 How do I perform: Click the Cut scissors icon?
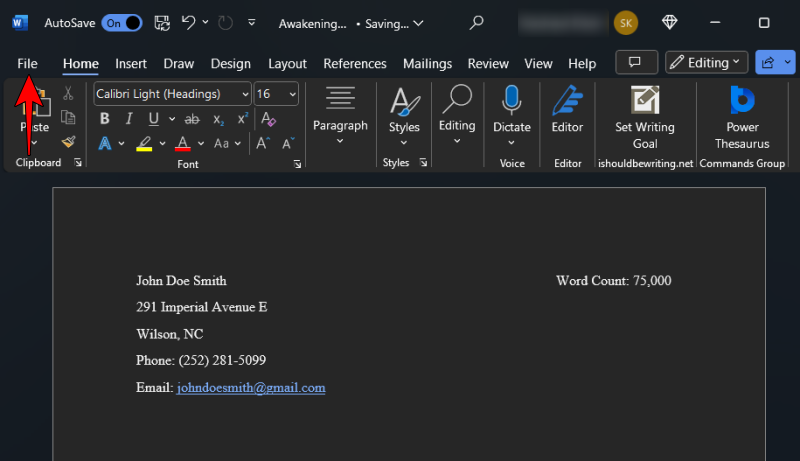click(68, 93)
